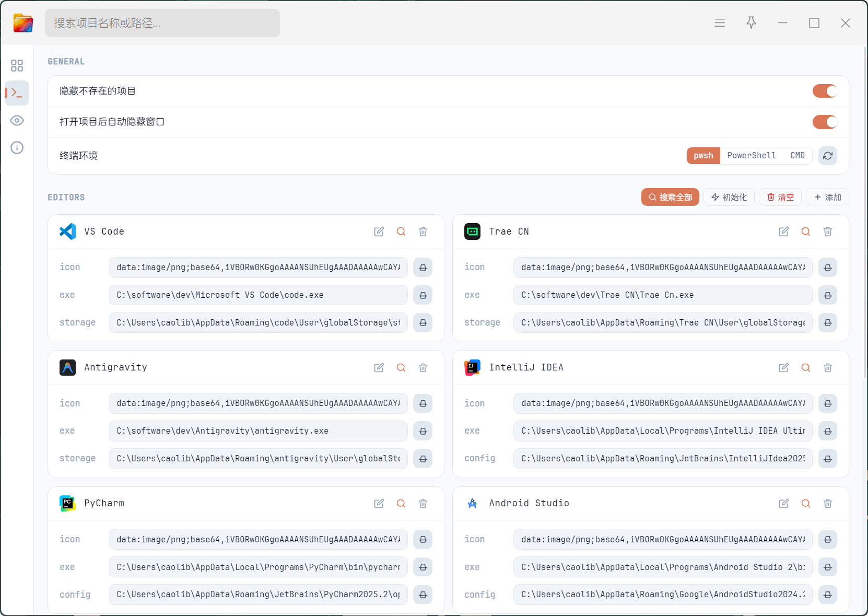Delete the Trae CN editor entry
The height and width of the screenshot is (616, 868).
point(828,231)
